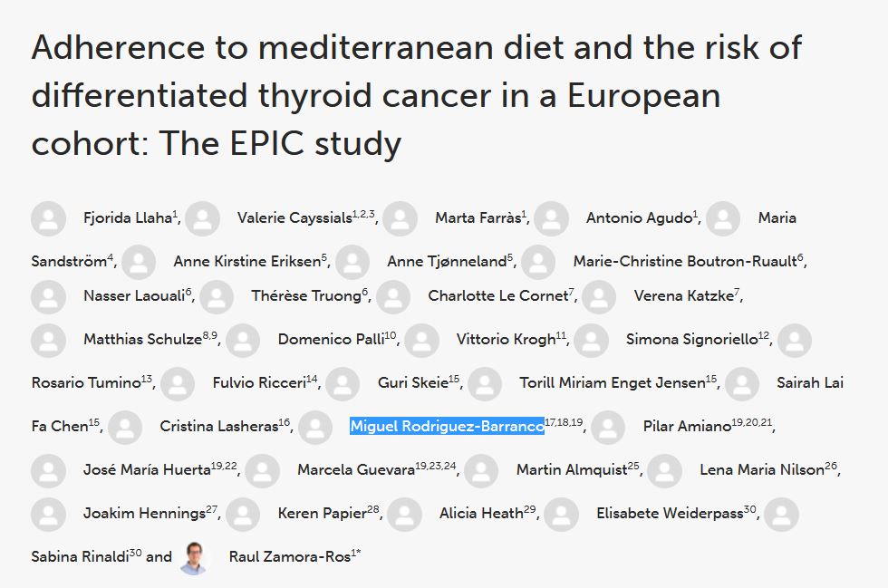Viewport: 888px width, 588px height.
Task: Open author link Torill Miriam Enget Jensen
Action: pyautogui.click(x=612, y=383)
